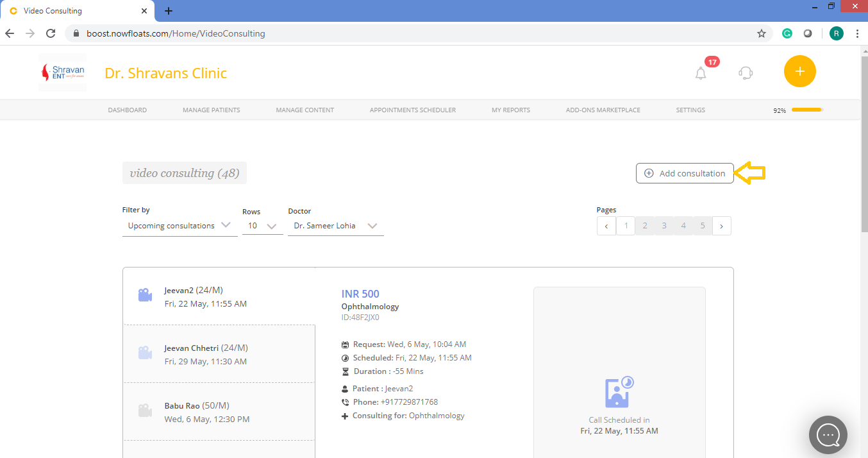Open the notifications bell icon

(701, 73)
